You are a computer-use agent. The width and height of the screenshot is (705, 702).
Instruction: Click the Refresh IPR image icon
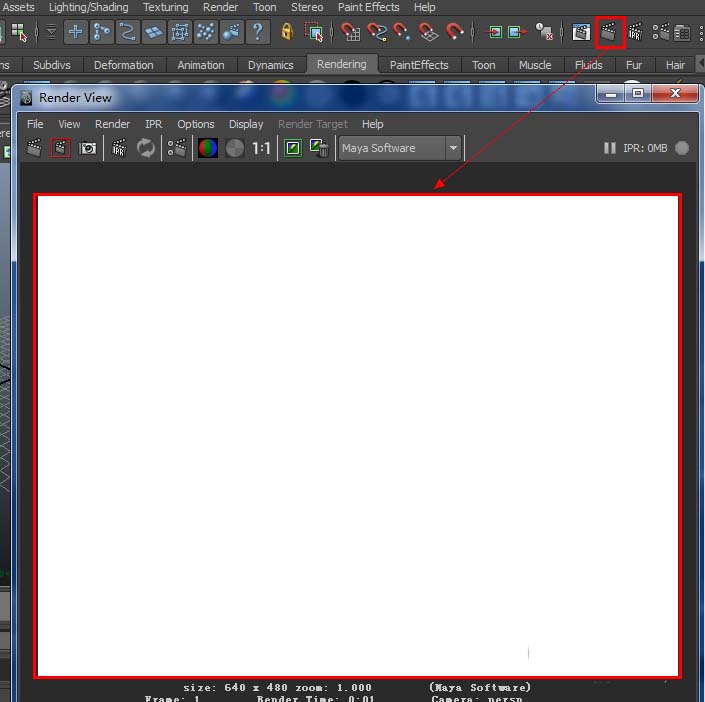coord(146,148)
